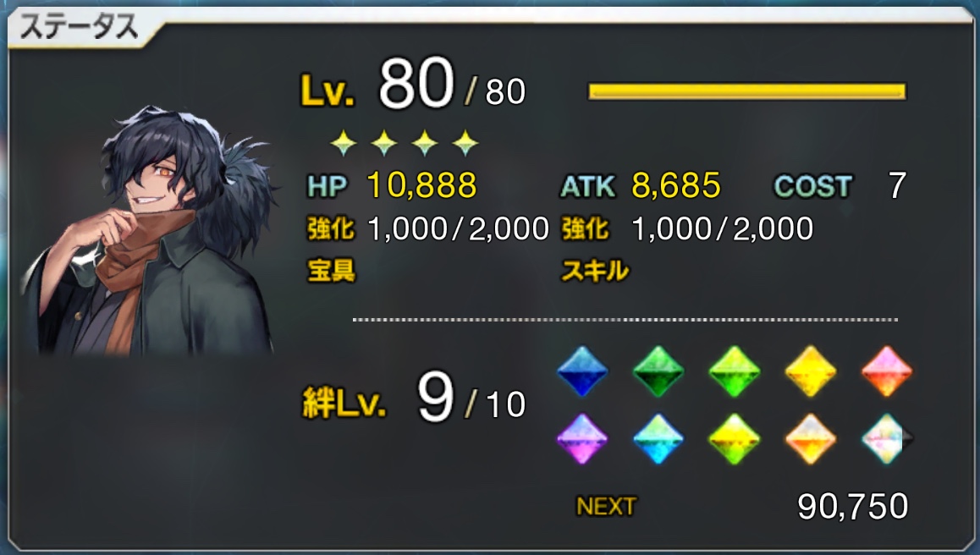The image size is (980, 555).
Task: Open the ステータス tab header
Action: pyautogui.click(x=80, y=28)
